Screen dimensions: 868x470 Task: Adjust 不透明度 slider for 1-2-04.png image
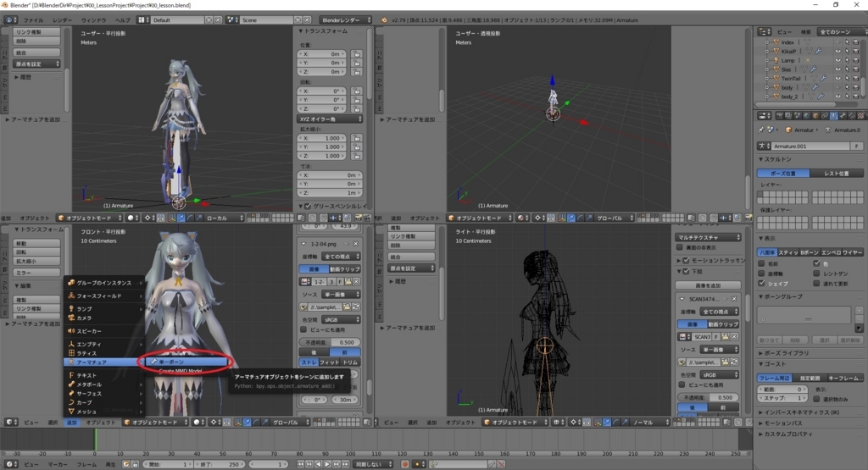tap(331, 342)
